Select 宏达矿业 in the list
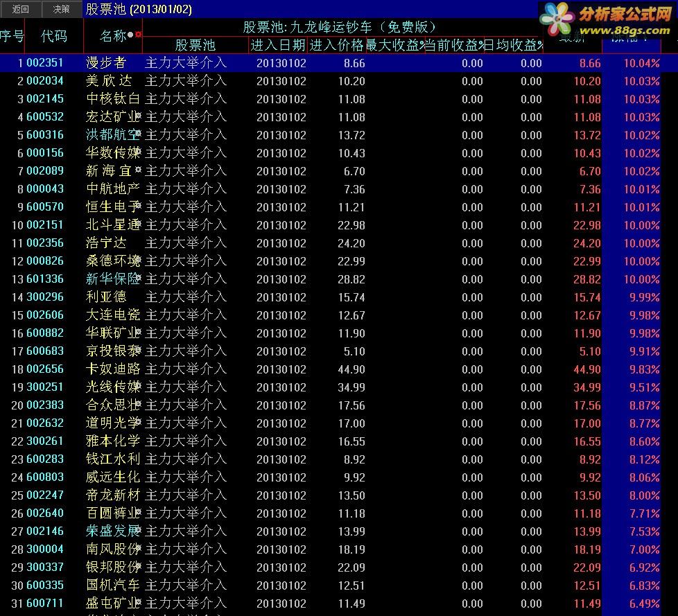The image size is (678, 616). tap(113, 116)
